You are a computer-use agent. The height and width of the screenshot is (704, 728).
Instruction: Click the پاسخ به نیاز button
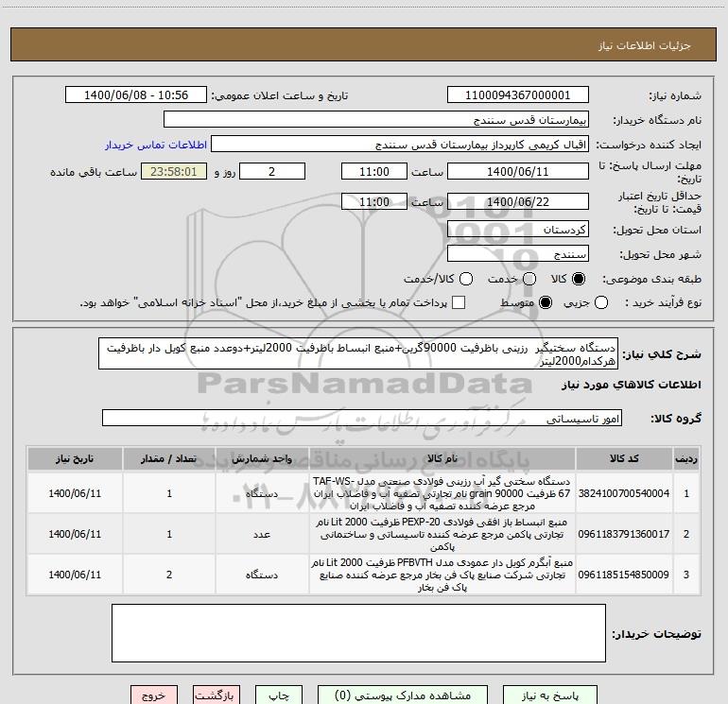click(x=550, y=695)
